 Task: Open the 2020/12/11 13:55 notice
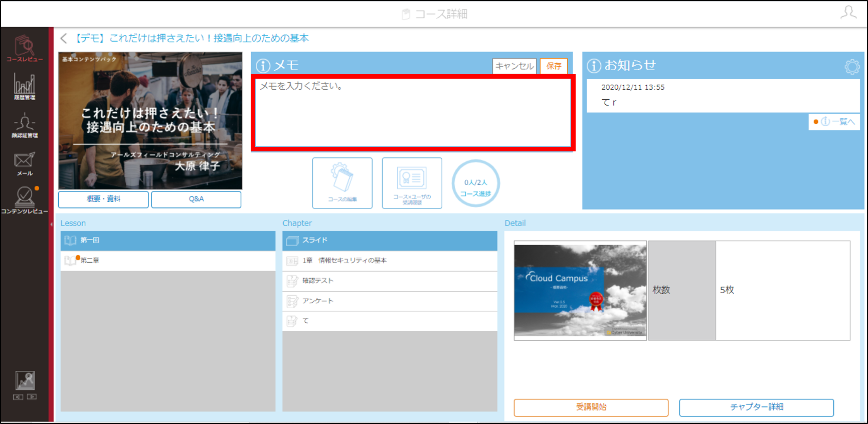723,95
